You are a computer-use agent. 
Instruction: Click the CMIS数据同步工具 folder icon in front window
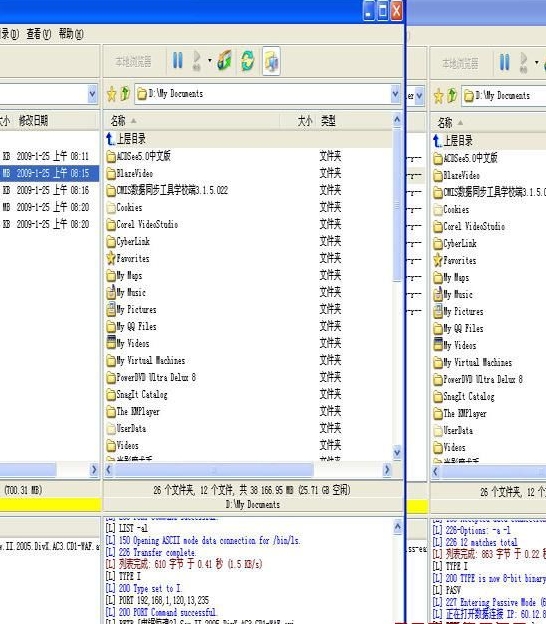(x=111, y=190)
